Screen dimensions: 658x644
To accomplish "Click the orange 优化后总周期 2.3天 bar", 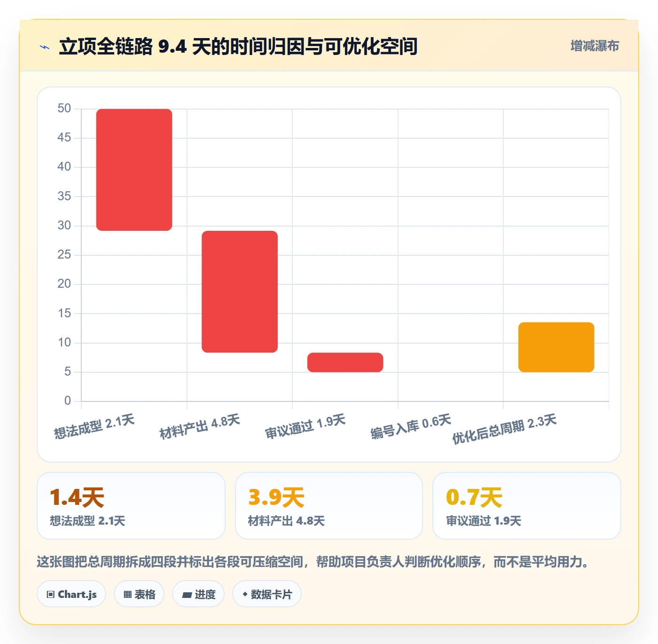I will click(556, 347).
